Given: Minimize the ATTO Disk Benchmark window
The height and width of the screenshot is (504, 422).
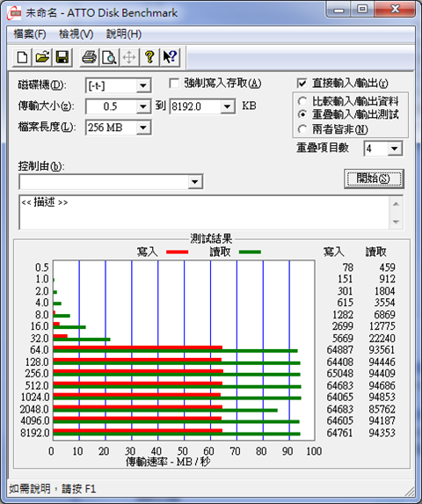Looking at the screenshot, I should click(x=338, y=10).
